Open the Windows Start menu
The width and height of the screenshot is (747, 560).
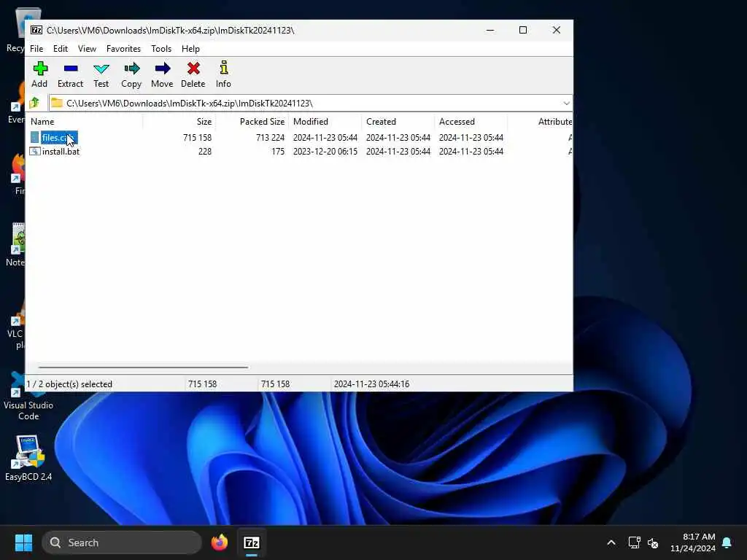pos(24,542)
